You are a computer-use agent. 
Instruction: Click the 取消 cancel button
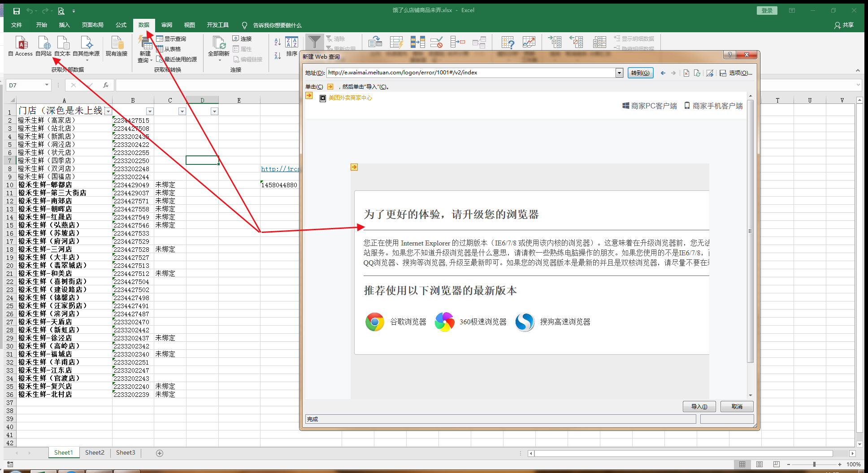(x=737, y=407)
